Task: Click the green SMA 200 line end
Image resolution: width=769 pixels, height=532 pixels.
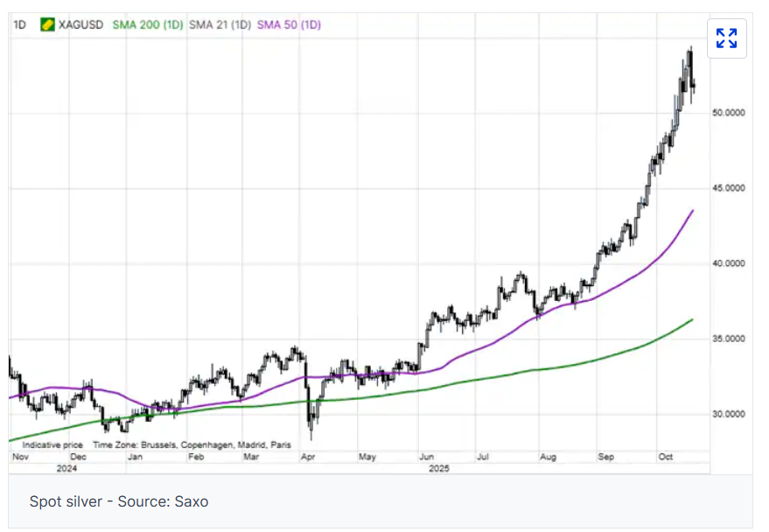Action: tap(692, 320)
